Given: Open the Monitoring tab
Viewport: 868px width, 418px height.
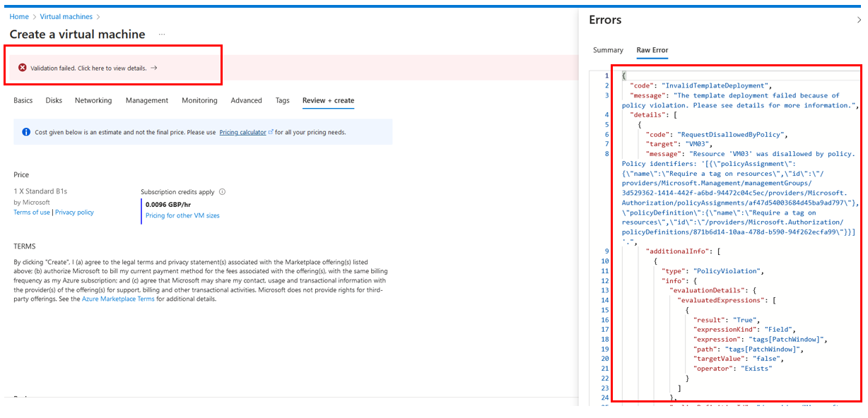Looking at the screenshot, I should tap(199, 100).
